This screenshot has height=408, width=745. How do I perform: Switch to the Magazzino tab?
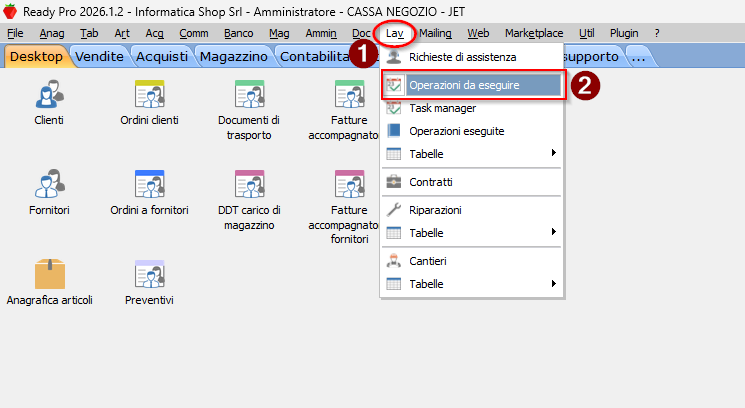[x=233, y=56]
